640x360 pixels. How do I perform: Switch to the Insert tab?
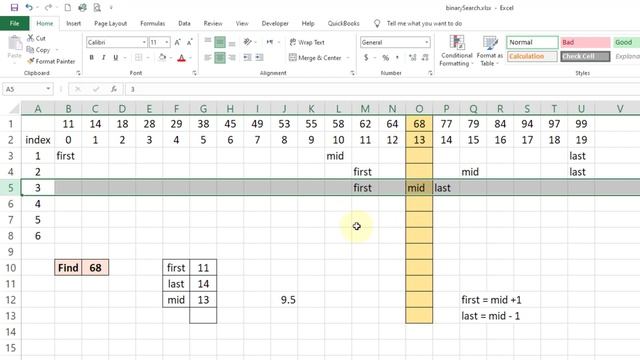pos(73,23)
